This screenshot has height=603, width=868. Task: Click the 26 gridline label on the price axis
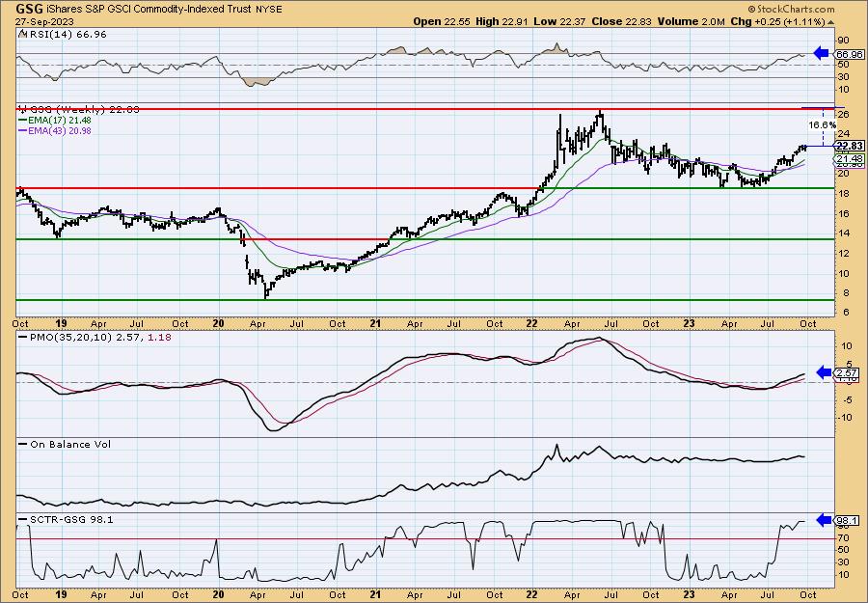(x=843, y=115)
